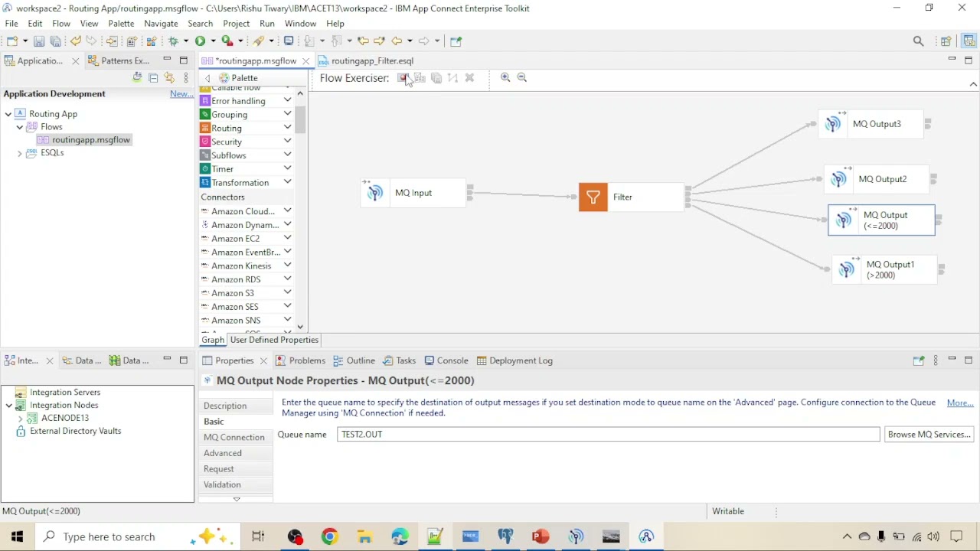Click the Link with Editor icon in Application Development
The width and height of the screenshot is (980, 551).
click(x=169, y=78)
